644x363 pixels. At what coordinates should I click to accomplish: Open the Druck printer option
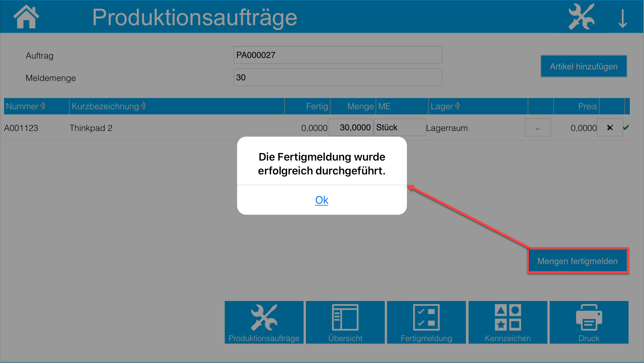tap(589, 322)
